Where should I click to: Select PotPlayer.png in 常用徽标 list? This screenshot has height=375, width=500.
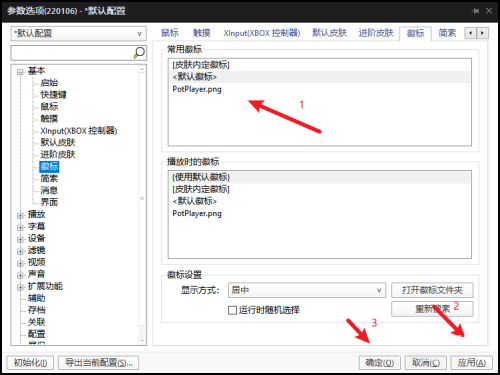coord(320,89)
